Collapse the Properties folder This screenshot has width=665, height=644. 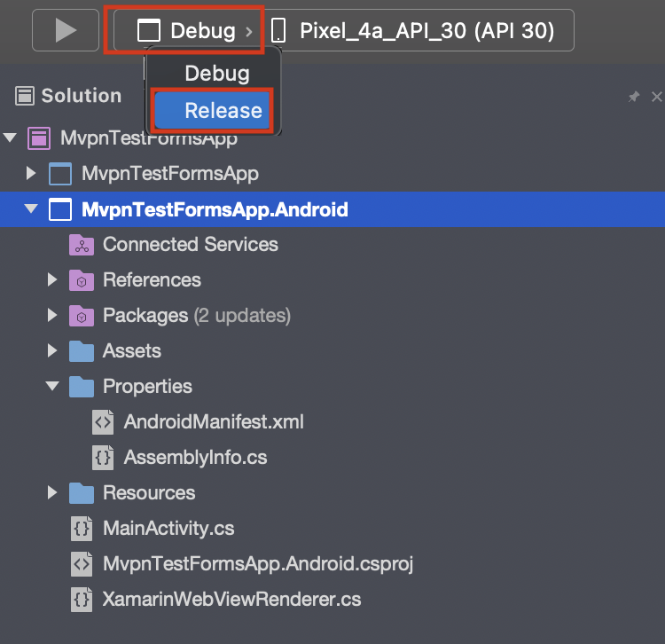click(x=53, y=387)
